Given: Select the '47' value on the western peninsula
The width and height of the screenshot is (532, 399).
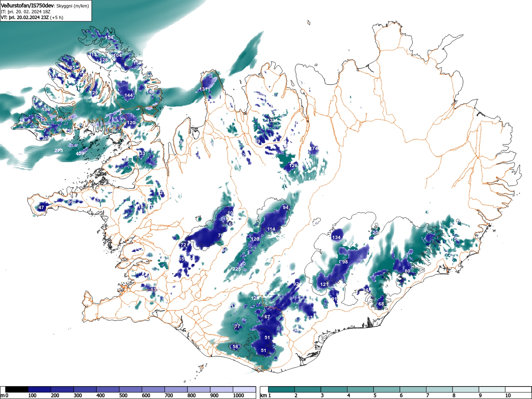Looking at the screenshot, I should point(41,207).
